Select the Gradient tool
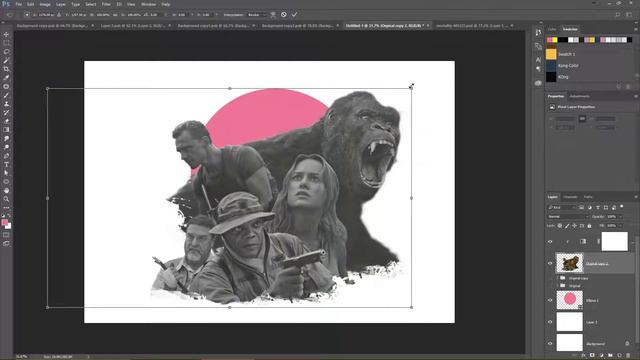The height and width of the screenshot is (360, 640). coord(6,130)
